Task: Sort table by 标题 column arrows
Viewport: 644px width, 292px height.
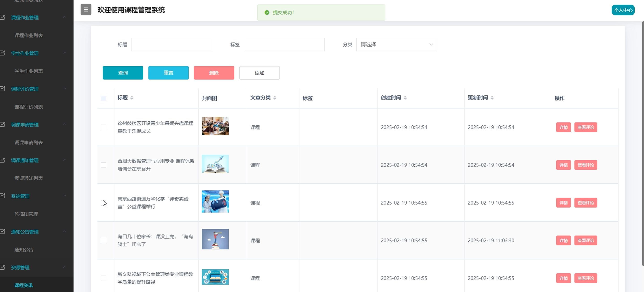Action: click(132, 98)
